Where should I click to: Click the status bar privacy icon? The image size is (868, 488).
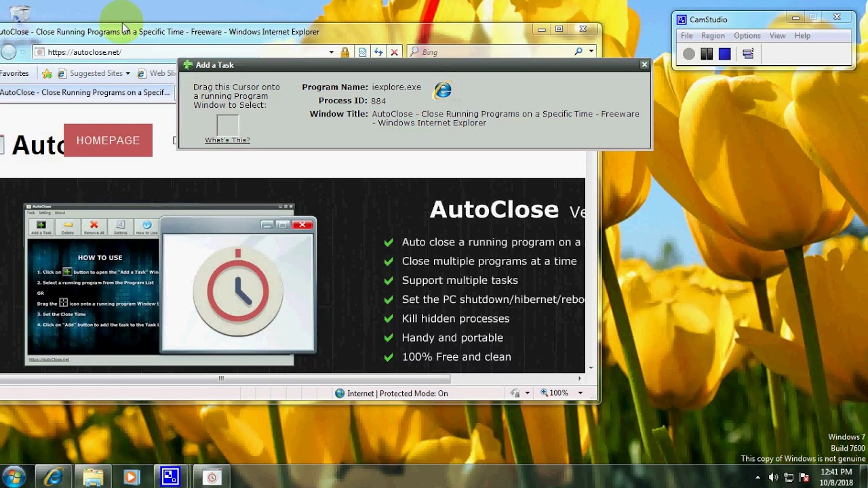click(515, 393)
